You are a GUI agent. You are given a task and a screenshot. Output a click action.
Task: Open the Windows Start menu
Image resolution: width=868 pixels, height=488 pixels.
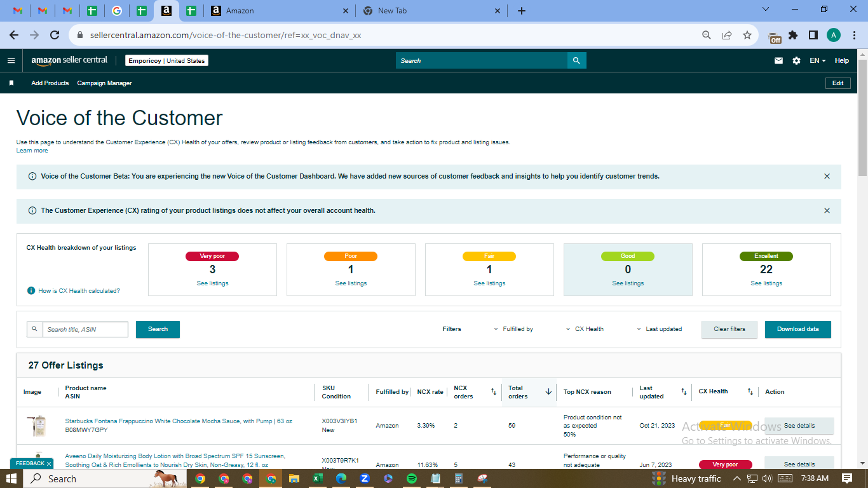point(12,478)
